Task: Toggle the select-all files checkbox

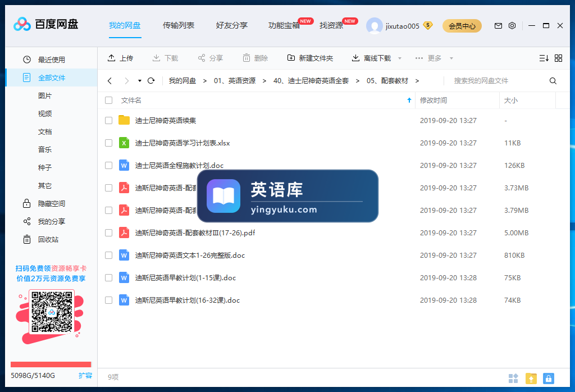Action: tap(108, 101)
